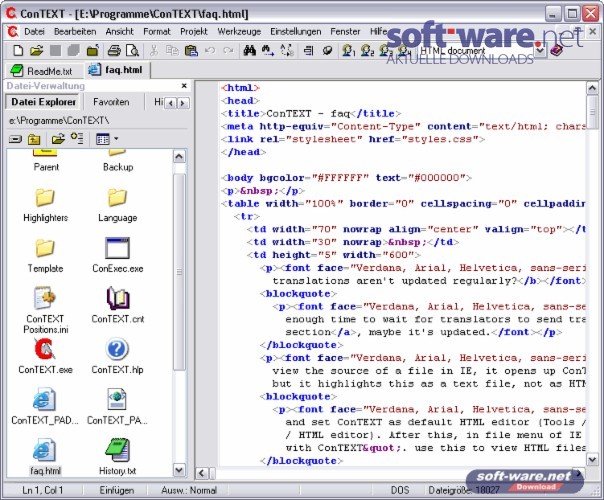Click file list scrollbar down arrow
The height and width of the screenshot is (500, 604).
(x=179, y=470)
